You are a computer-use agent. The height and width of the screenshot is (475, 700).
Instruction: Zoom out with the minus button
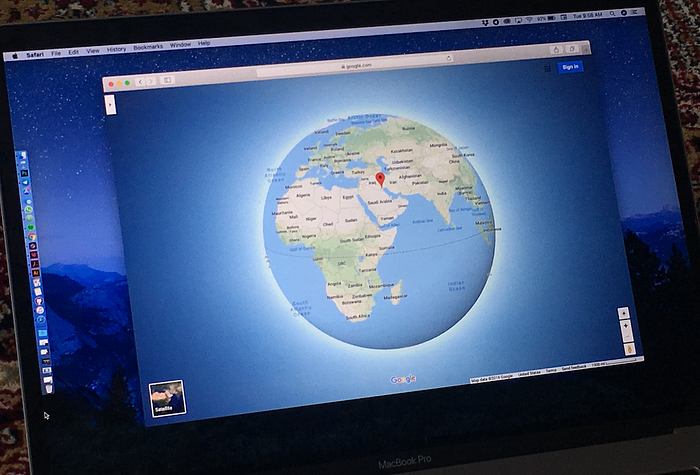pos(627,336)
